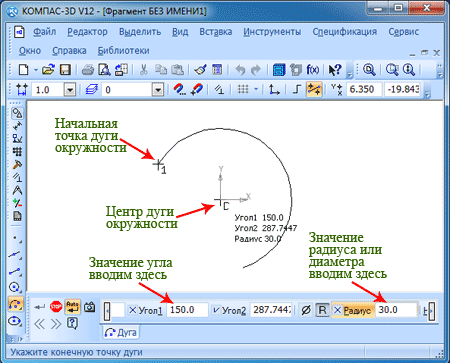
Task: Select the Ellipse tool
Action: 15,321
